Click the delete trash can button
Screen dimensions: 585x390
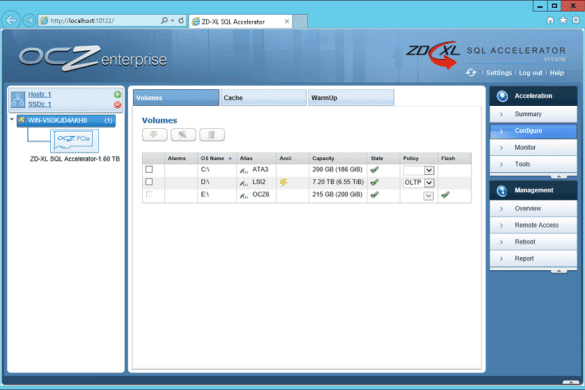pos(212,135)
